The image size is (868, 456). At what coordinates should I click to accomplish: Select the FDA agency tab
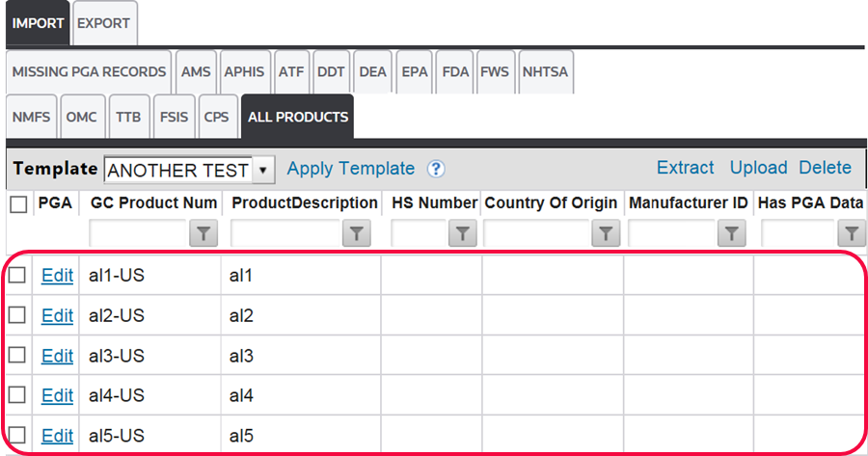coord(455,72)
